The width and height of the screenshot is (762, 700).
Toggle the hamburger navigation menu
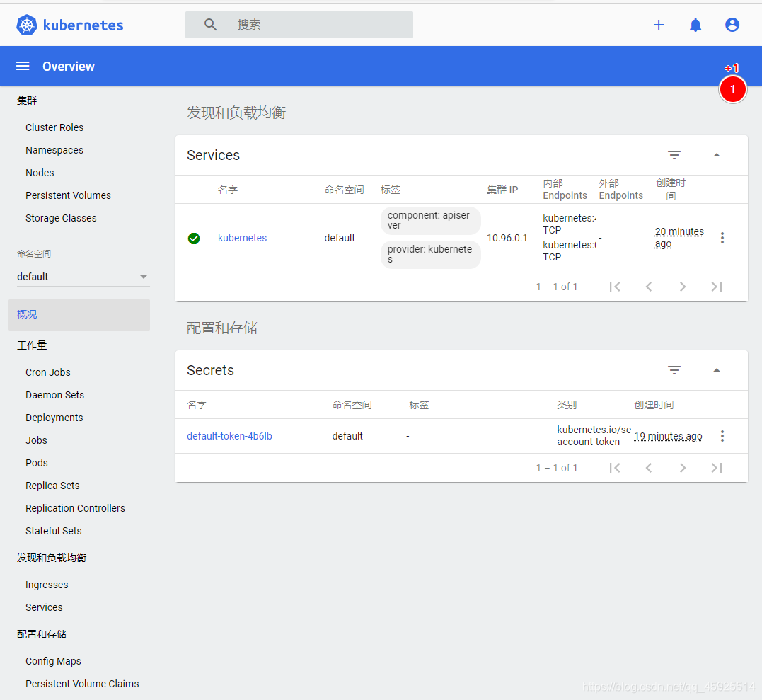23,66
